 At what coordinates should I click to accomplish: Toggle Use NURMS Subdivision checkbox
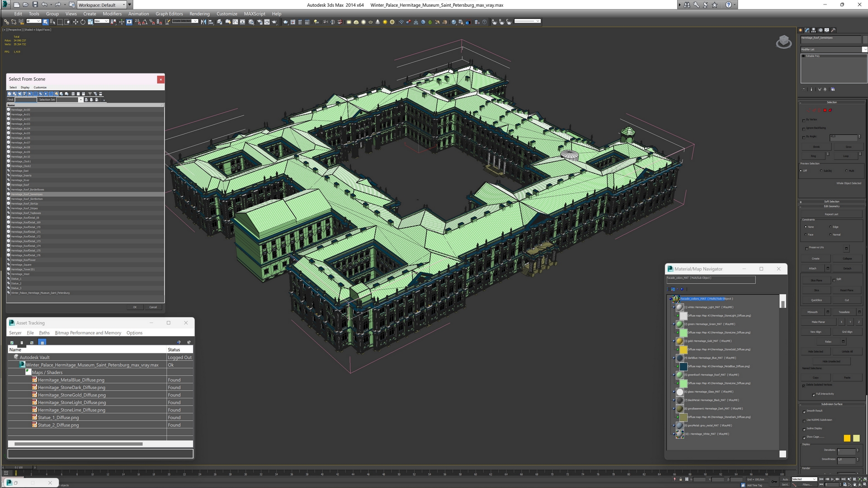coord(804,420)
